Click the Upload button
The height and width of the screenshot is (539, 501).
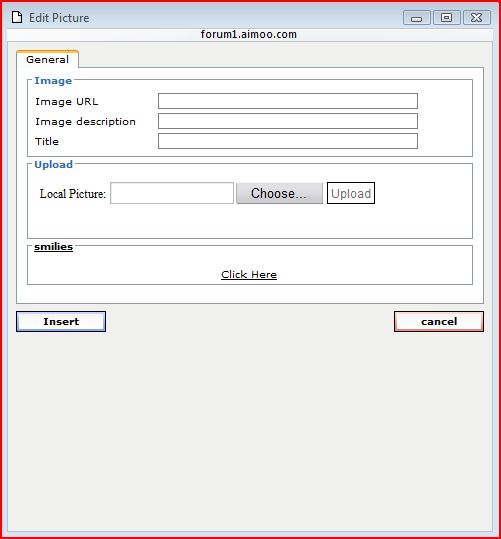pyautogui.click(x=351, y=193)
